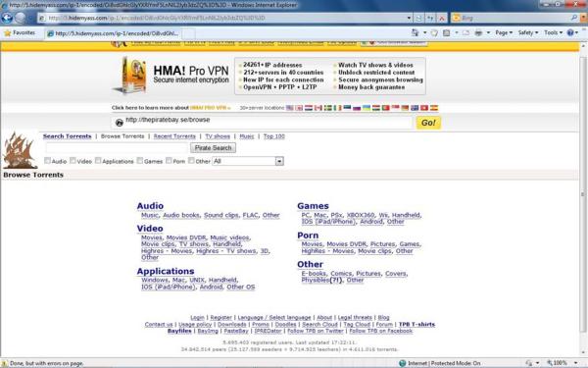Viewport: 588px width, 368px height.
Task: Tick the Games filter checkbox
Action: (x=140, y=161)
